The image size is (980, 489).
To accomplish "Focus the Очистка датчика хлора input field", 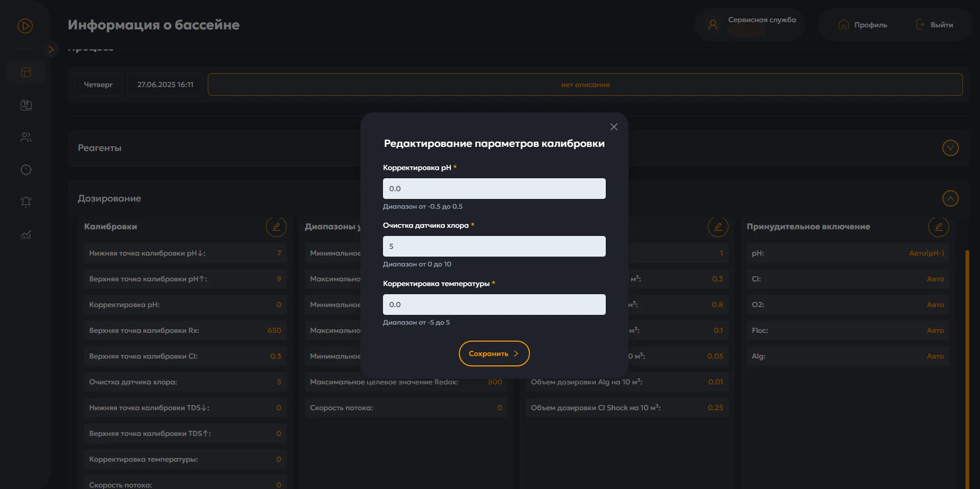I will click(x=494, y=246).
